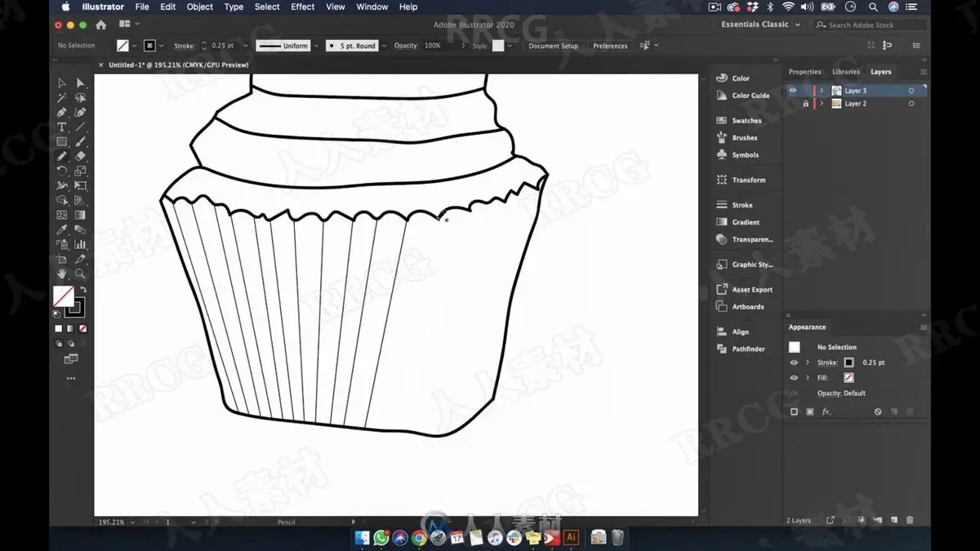Screen dimensions: 980x551
Task: Switch to the Properties tab
Action: 804,72
